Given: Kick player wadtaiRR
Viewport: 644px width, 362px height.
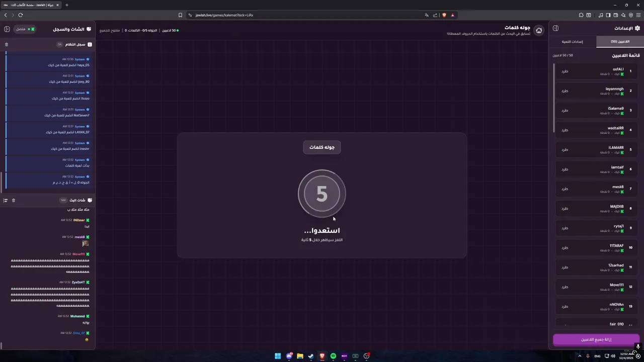Looking at the screenshot, I should [565, 130].
